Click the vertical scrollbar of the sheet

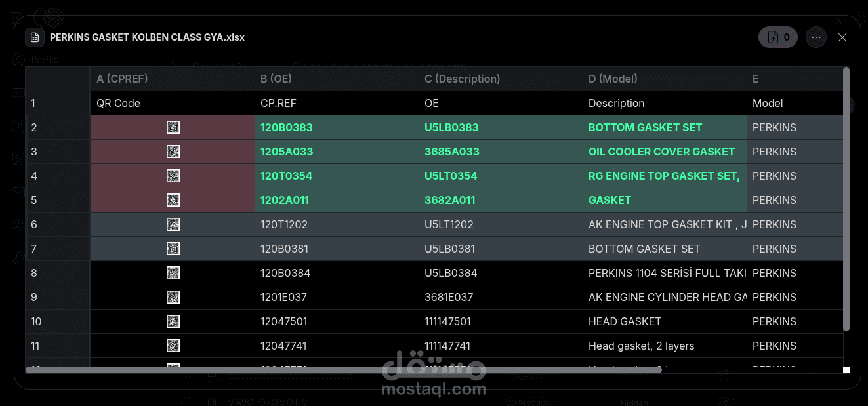tap(846, 198)
